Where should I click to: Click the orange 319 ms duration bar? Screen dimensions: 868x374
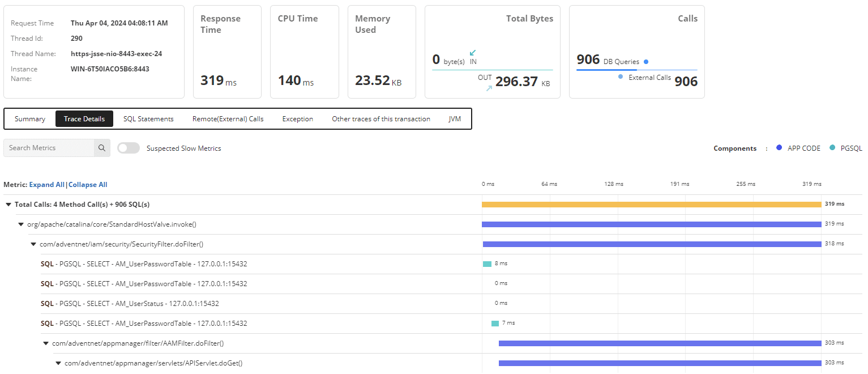[651, 203]
